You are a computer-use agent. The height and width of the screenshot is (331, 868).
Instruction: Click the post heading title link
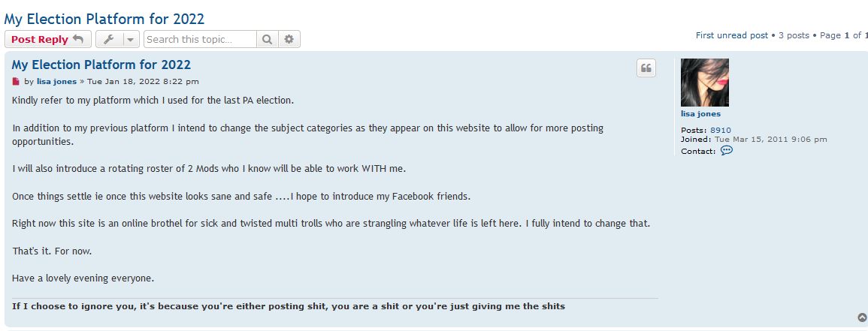(101, 65)
